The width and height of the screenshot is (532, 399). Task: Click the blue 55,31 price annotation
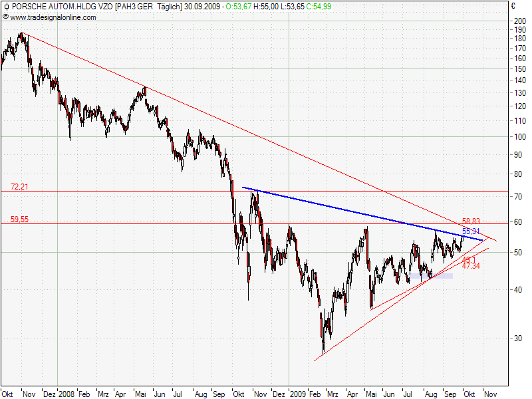pos(471,231)
